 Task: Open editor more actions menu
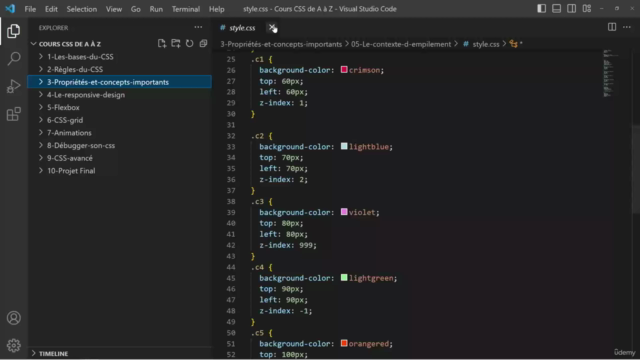627,27
